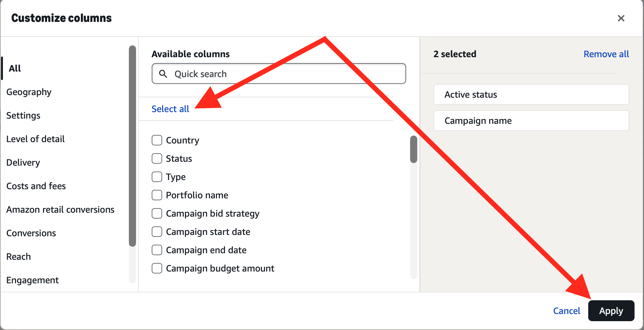Switch to the Settings category

click(23, 116)
